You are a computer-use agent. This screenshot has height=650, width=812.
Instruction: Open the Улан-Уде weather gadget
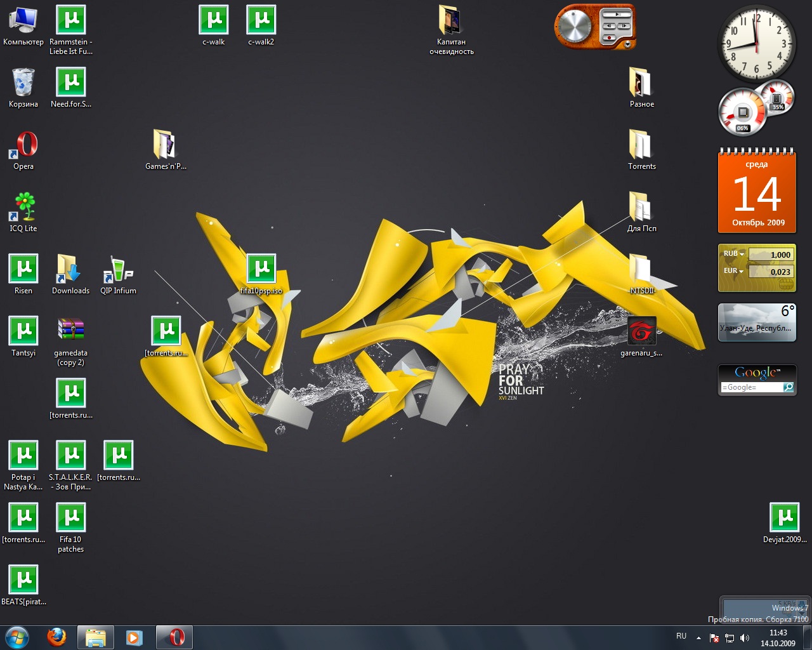pyautogui.click(x=757, y=322)
